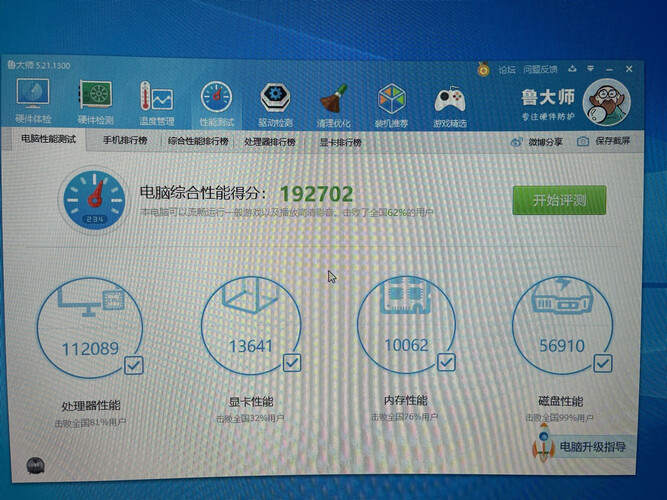Open the 论坛 forum link
This screenshot has width=667, height=500.
(x=507, y=69)
